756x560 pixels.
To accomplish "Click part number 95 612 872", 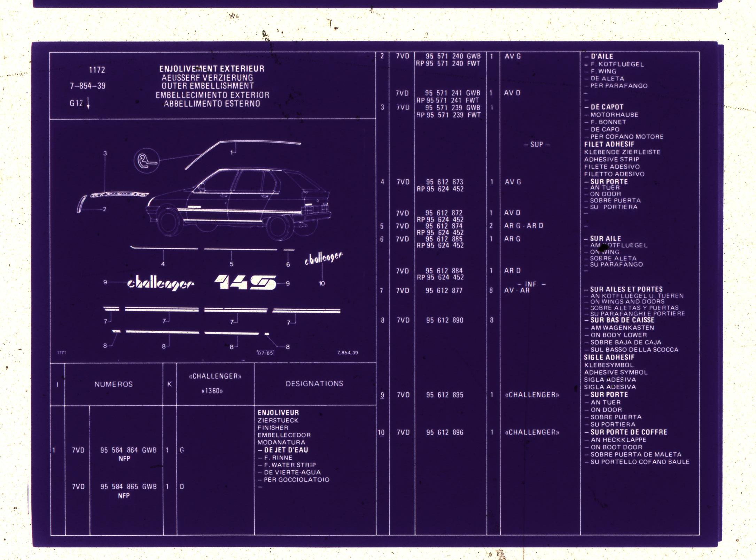I will [x=444, y=213].
